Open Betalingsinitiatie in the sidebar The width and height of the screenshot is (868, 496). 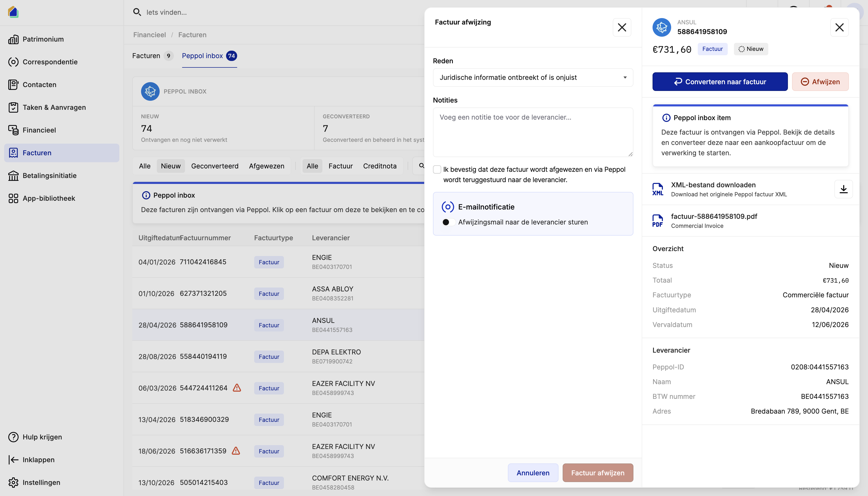pos(62,175)
